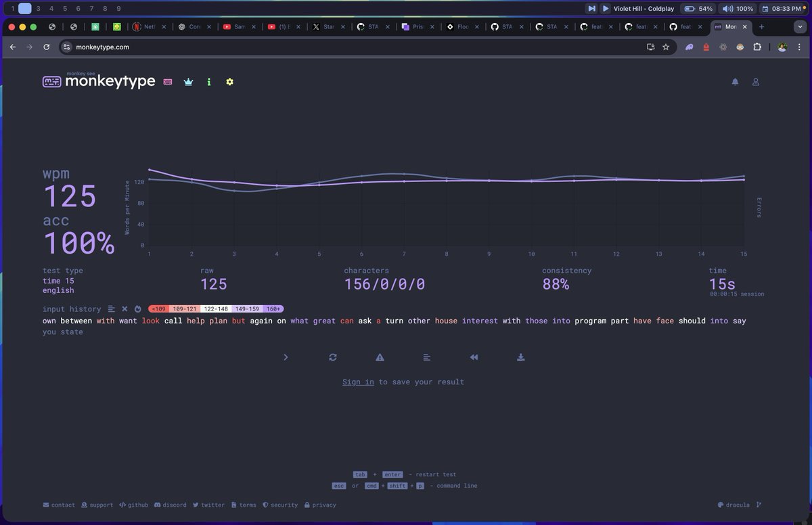Click the 122-148 speed legend swatch

[x=216, y=309]
